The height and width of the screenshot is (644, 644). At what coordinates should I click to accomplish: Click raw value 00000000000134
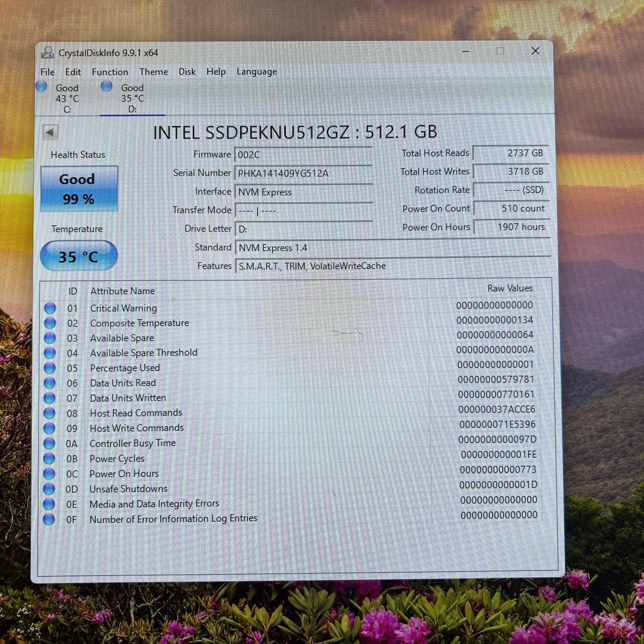coord(495,320)
